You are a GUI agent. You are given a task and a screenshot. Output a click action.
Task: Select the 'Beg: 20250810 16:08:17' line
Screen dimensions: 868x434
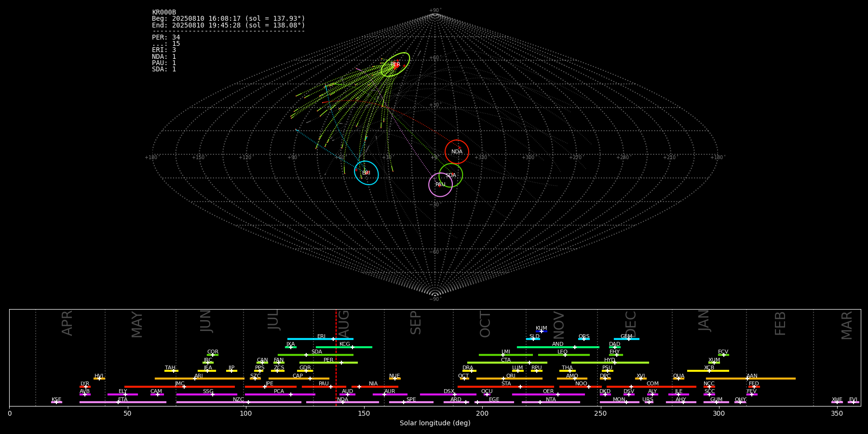pyautogui.click(x=229, y=19)
